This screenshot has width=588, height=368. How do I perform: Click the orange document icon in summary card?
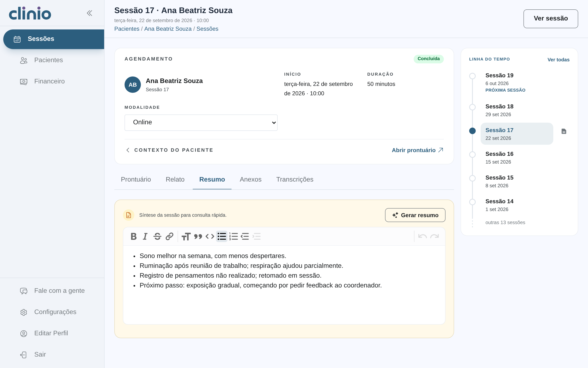click(x=129, y=215)
